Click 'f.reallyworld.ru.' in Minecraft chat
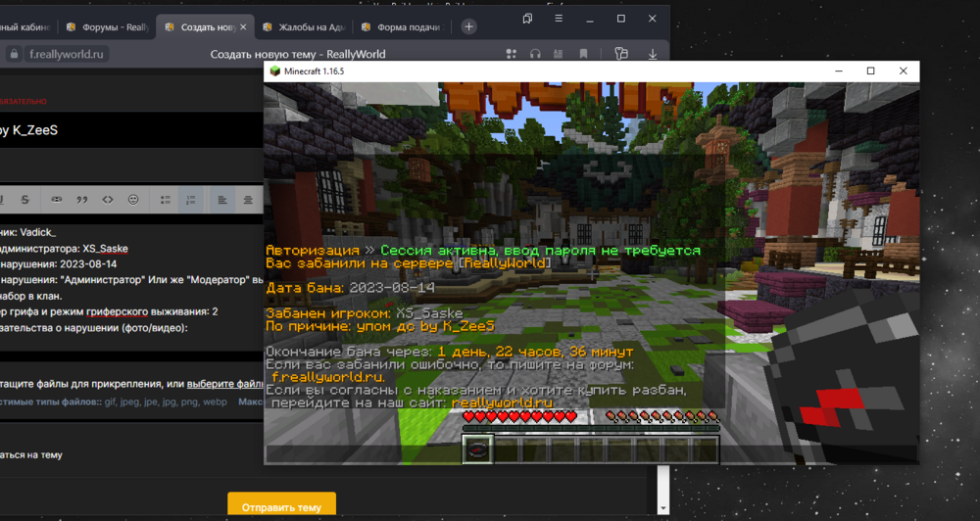 point(327,377)
